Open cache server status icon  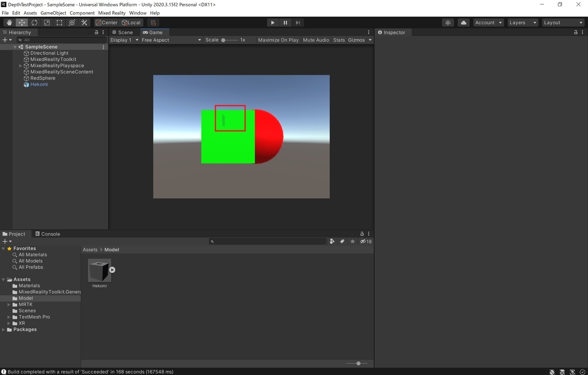pyautogui.click(x=563, y=372)
